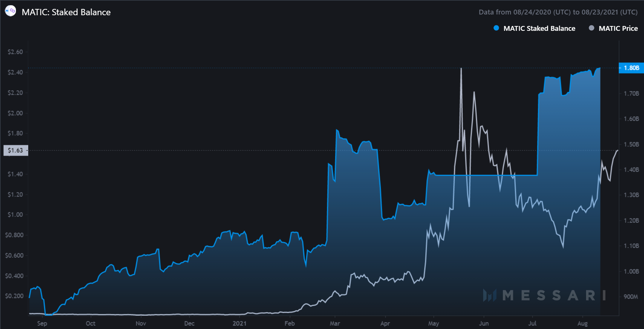
Task: Click the $0.800 left axis label
Action: 14,235
